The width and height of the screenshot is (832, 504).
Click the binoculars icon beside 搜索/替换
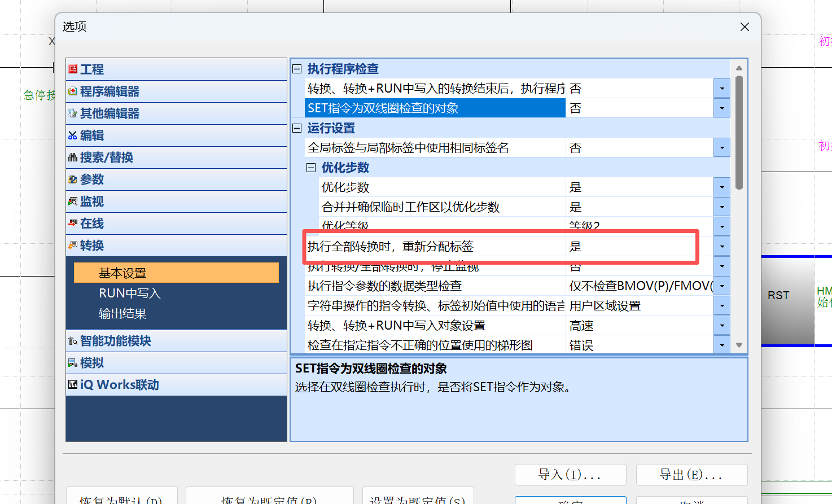(x=73, y=157)
